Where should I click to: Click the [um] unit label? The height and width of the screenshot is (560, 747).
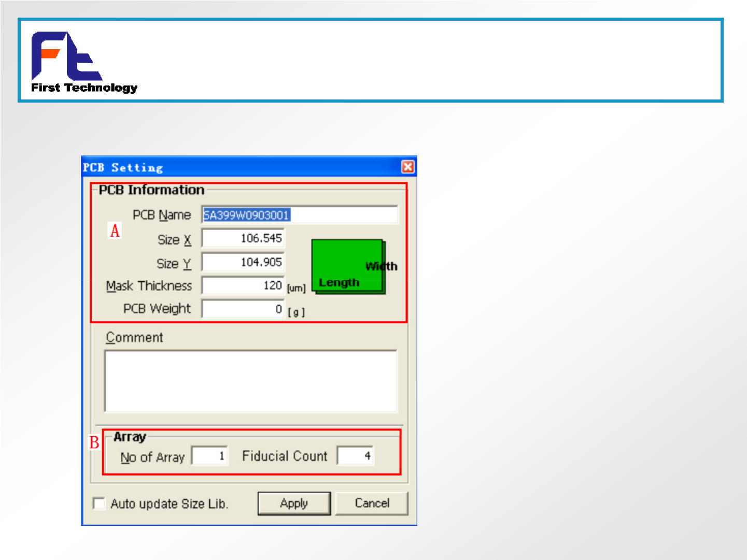(x=297, y=288)
